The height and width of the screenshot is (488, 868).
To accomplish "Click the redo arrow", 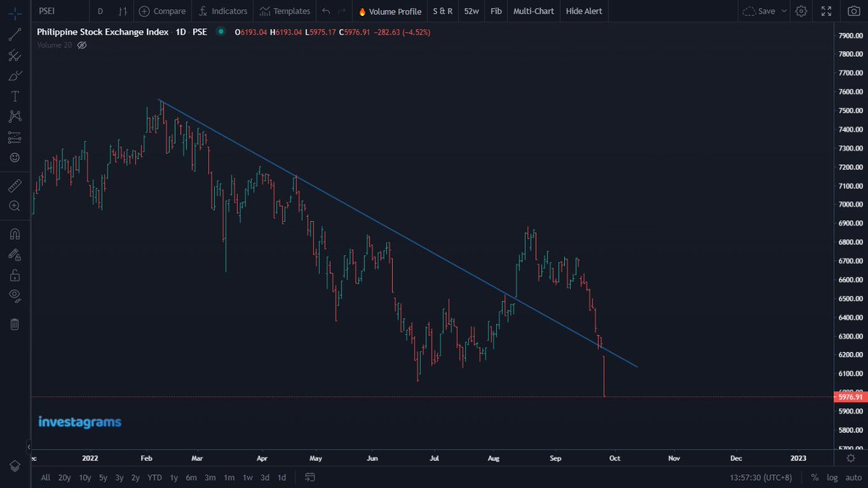I will click(341, 11).
